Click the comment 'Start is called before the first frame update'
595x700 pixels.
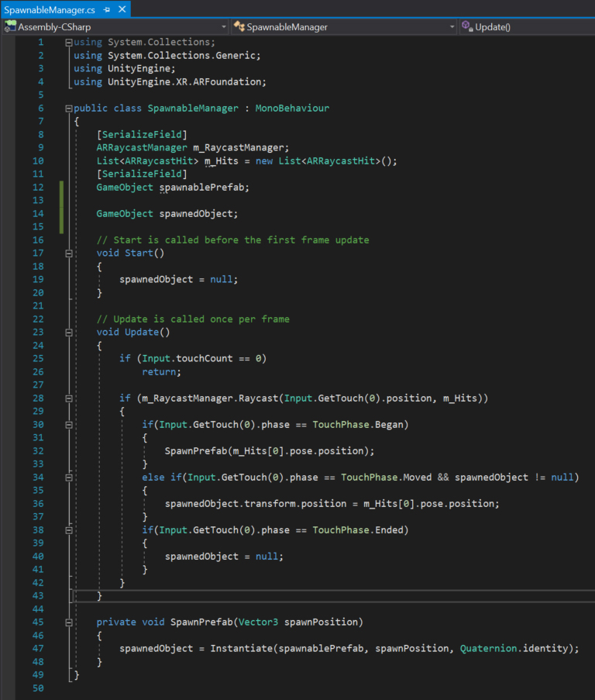click(x=241, y=240)
